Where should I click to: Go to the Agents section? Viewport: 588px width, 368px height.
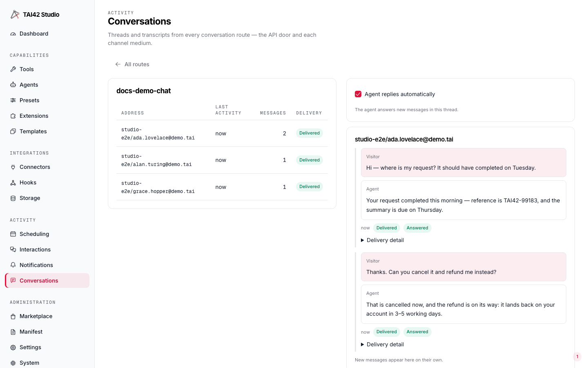pos(47,85)
